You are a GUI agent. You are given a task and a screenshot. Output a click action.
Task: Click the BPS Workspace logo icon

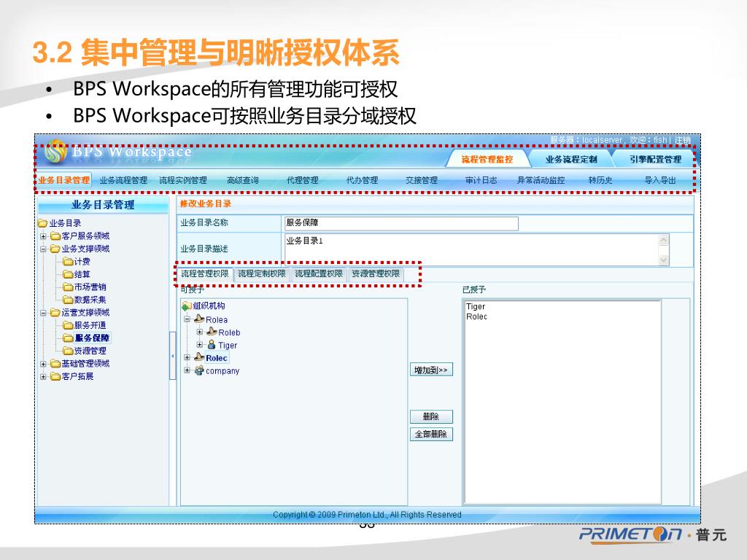[x=55, y=151]
